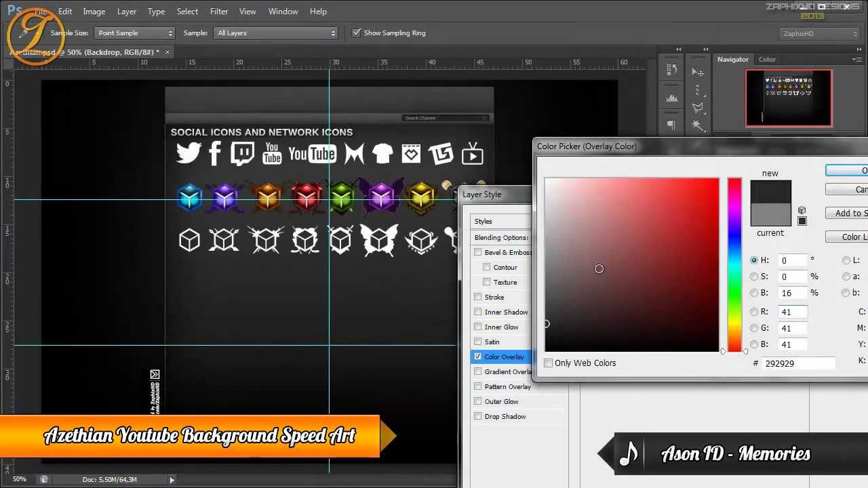Open the Image menu
Image resolution: width=868 pixels, height=488 pixels.
94,12
